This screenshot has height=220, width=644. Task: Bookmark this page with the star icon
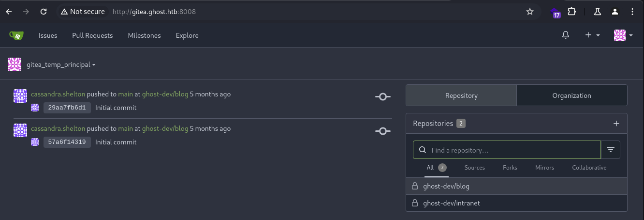click(x=530, y=12)
